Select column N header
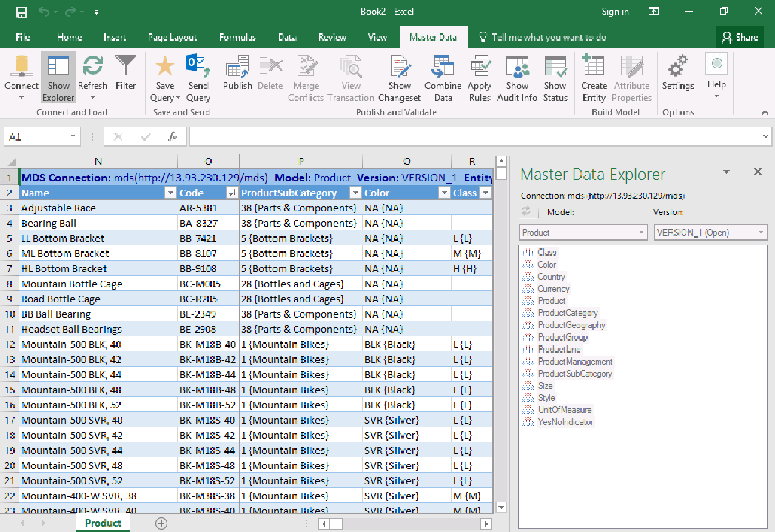The height and width of the screenshot is (532, 775). (99, 161)
